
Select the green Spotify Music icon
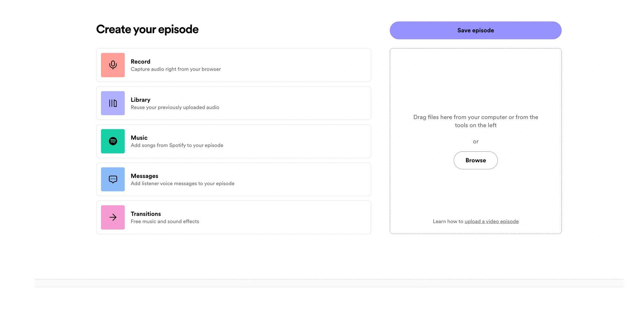tap(113, 141)
